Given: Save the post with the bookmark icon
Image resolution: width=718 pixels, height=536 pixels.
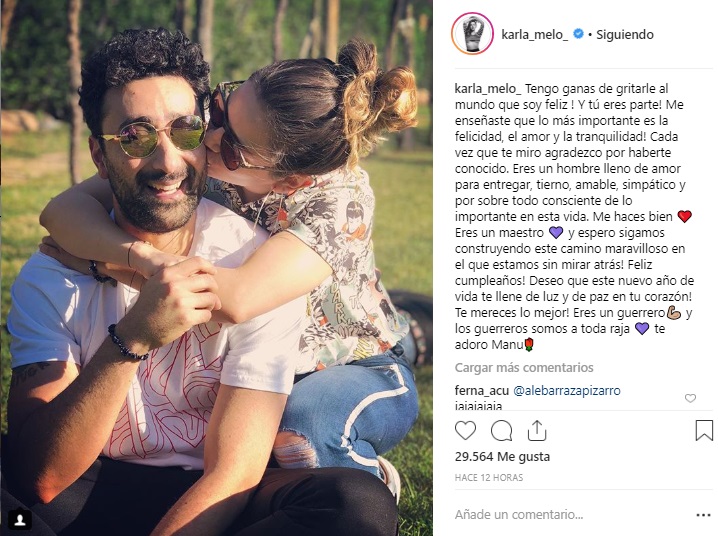Looking at the screenshot, I should (x=704, y=431).
